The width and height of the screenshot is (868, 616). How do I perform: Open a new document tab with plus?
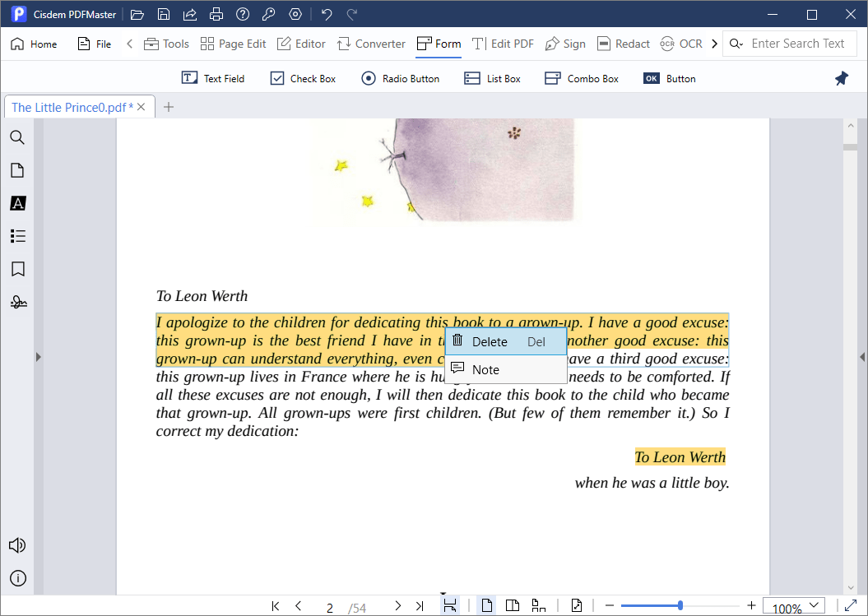pos(169,107)
